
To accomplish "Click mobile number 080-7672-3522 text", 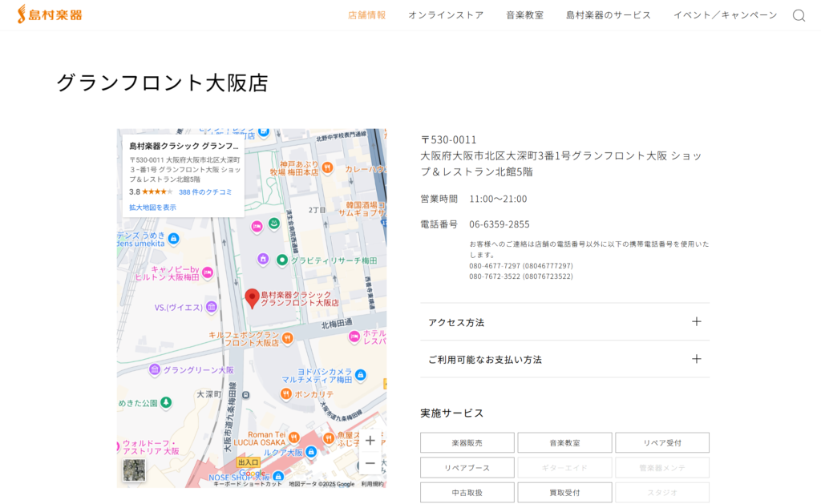I will click(521, 276).
